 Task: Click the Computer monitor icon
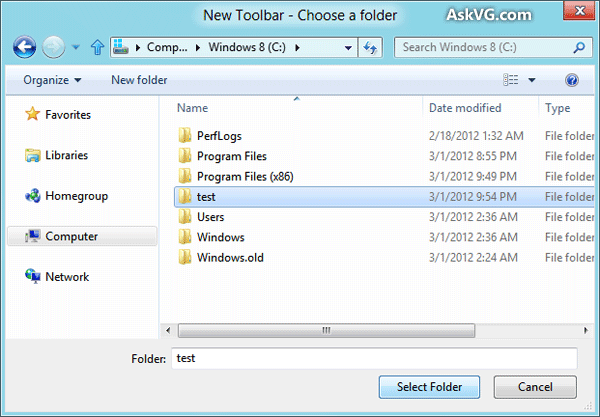pos(33,236)
